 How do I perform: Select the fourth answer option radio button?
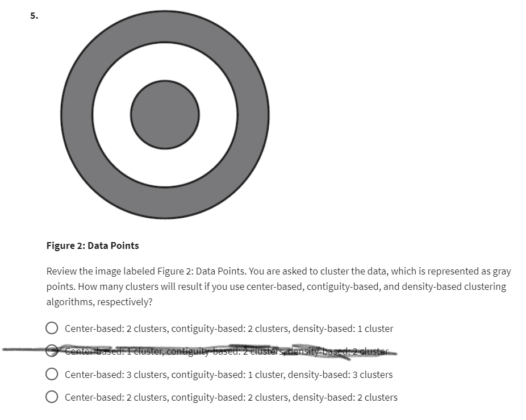tap(52, 397)
